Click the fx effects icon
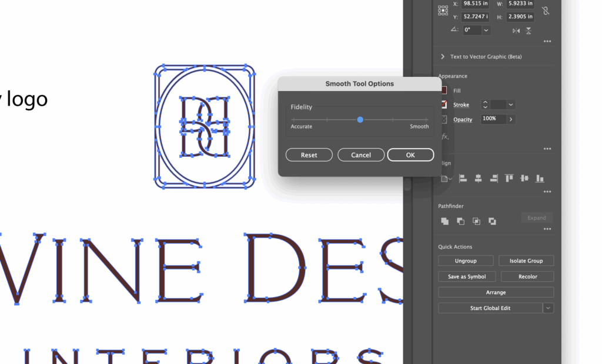Image resolution: width=602 pixels, height=364 pixels. click(x=444, y=137)
